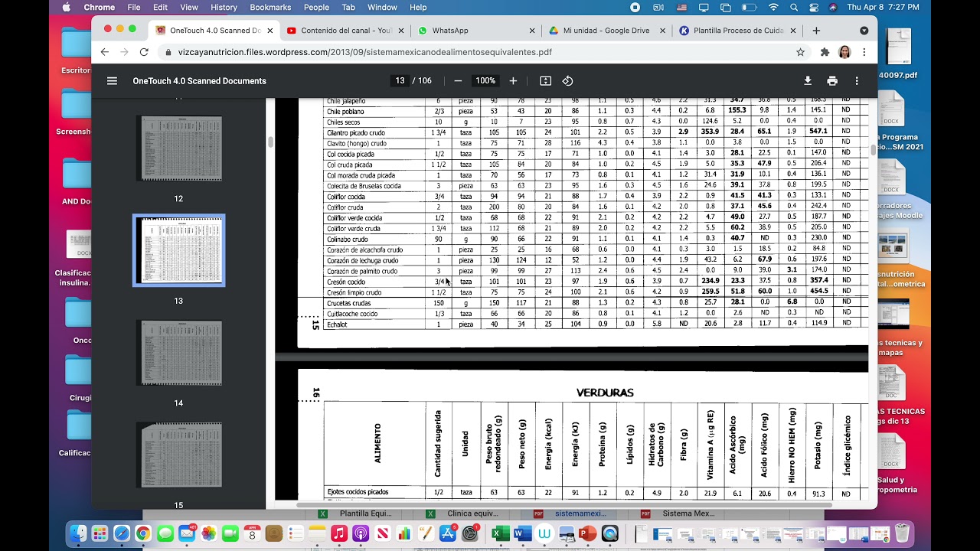Select the page 13 thumbnail
980x551 pixels.
click(x=178, y=250)
